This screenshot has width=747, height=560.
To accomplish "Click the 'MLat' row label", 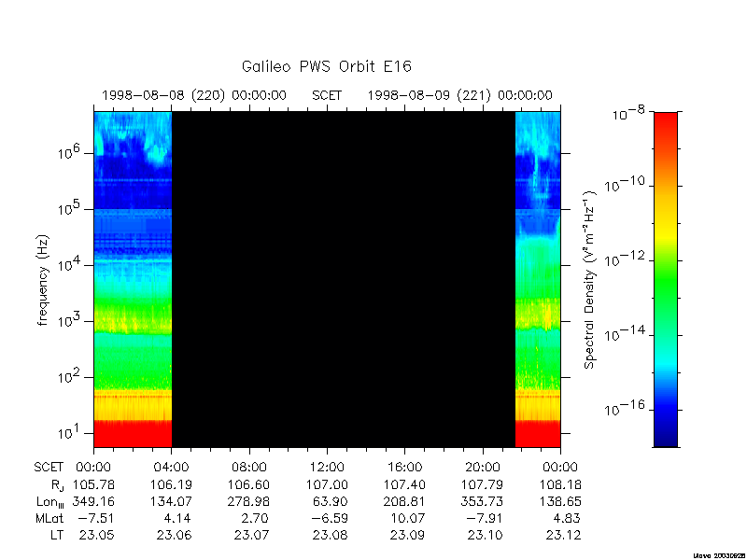I will click(49, 518).
